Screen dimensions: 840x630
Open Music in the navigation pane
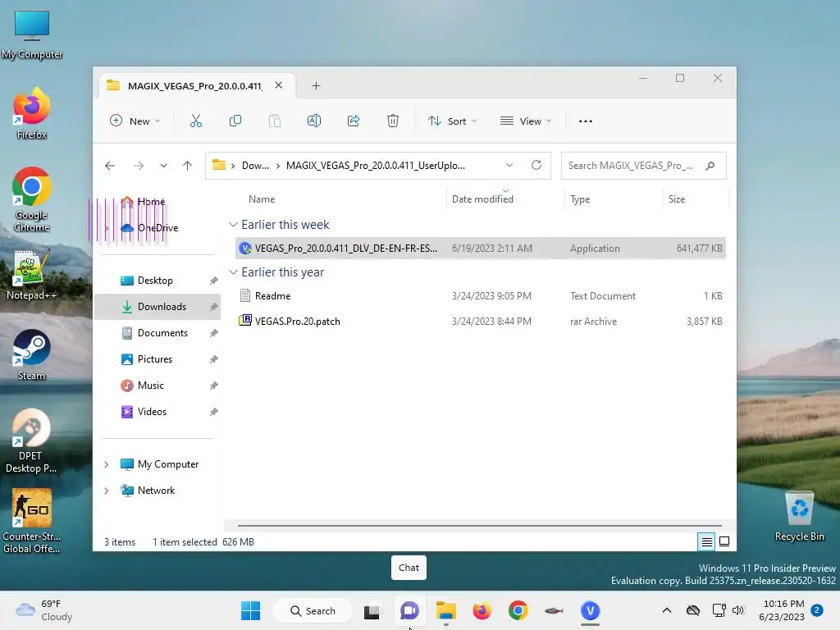(157, 386)
